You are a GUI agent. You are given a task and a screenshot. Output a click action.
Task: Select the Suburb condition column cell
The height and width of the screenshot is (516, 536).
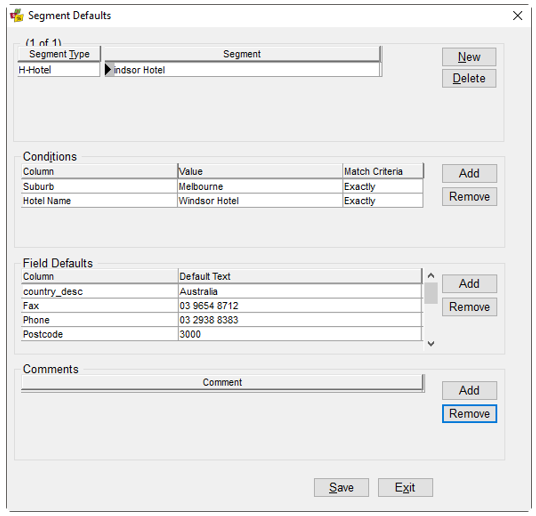99,187
